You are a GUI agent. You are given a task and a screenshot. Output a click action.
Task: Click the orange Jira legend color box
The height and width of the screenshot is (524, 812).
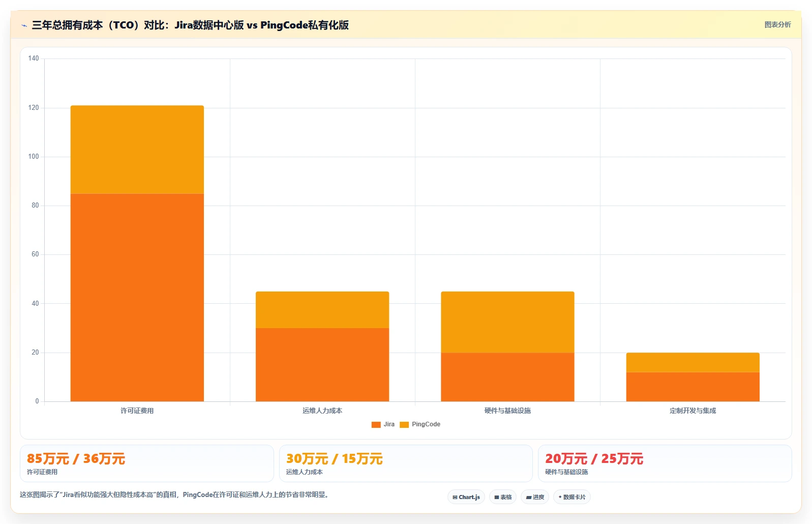tap(376, 425)
